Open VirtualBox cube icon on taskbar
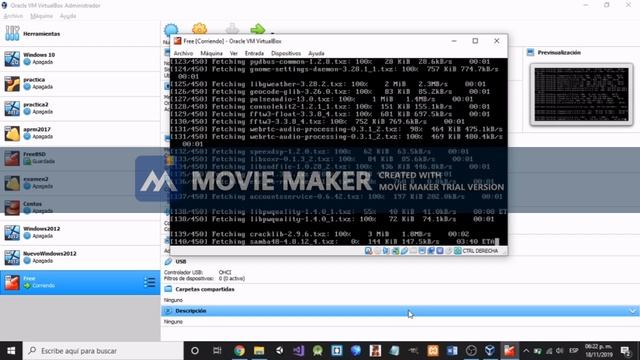 tap(490, 351)
